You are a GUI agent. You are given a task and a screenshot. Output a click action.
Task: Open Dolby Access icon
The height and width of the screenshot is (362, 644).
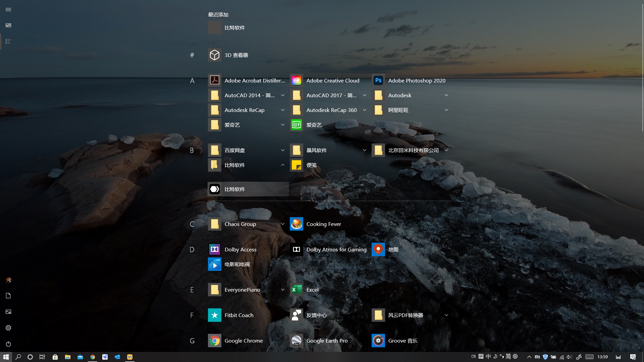[215, 249]
